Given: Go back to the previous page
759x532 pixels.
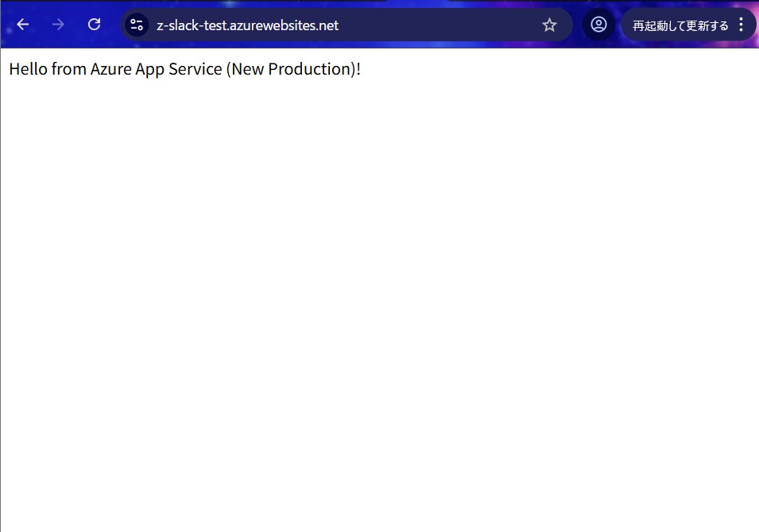Looking at the screenshot, I should 23,25.
